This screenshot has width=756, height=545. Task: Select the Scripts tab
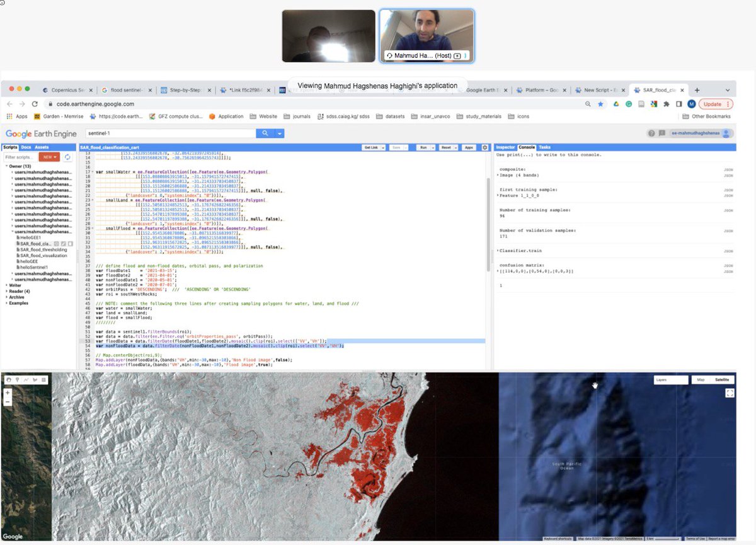[11, 147]
